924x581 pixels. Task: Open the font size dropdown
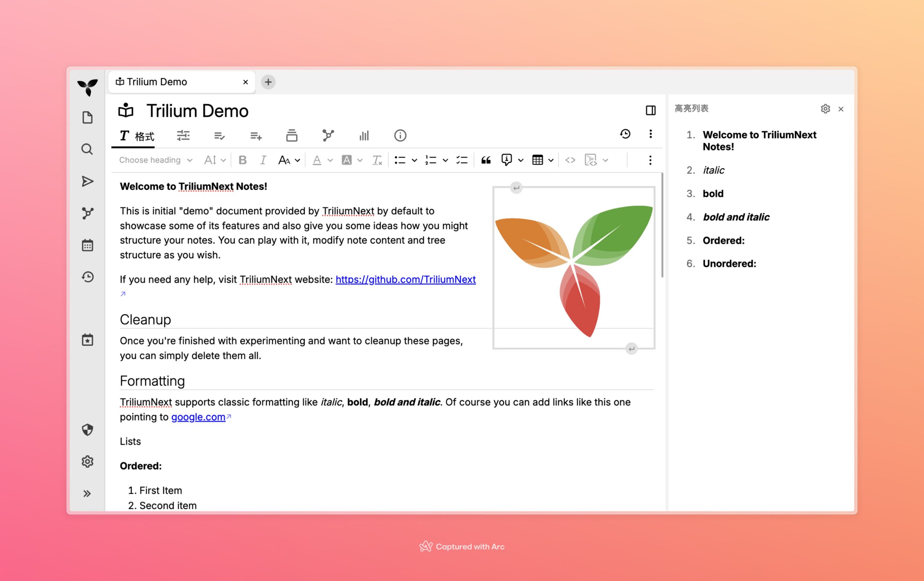[214, 160]
